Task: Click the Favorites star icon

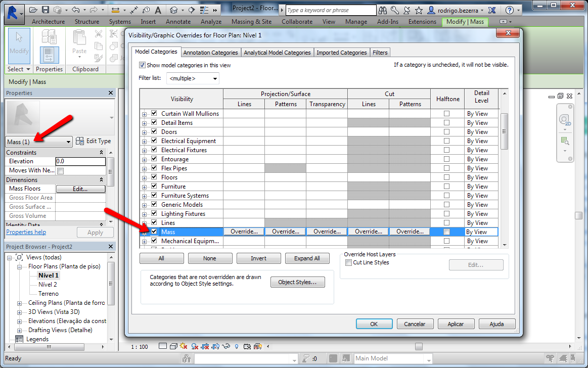Action: [x=419, y=10]
